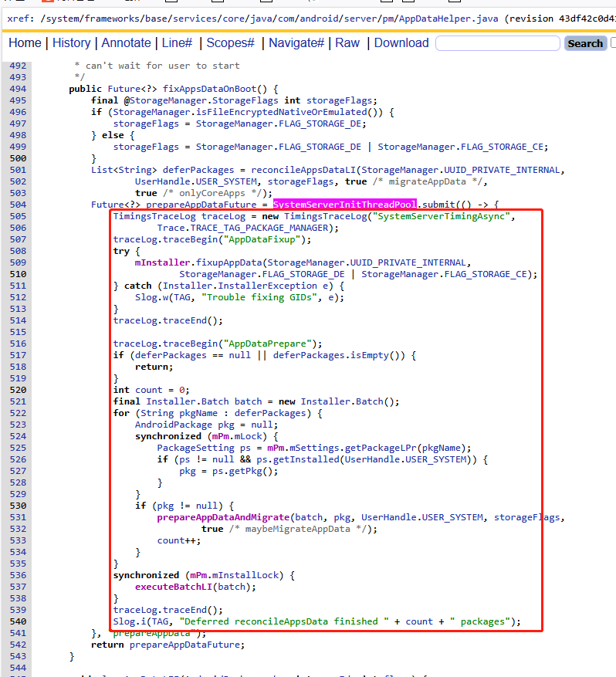Screen dimensions: 616x677
Task: Jump to line number 504
Action: pos(18,205)
